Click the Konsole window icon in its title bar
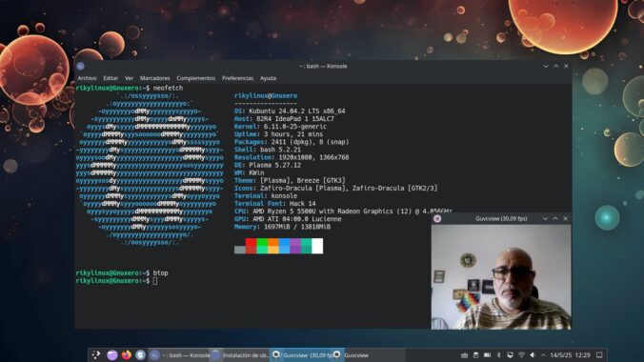The height and width of the screenshot is (362, 644). coord(80,66)
